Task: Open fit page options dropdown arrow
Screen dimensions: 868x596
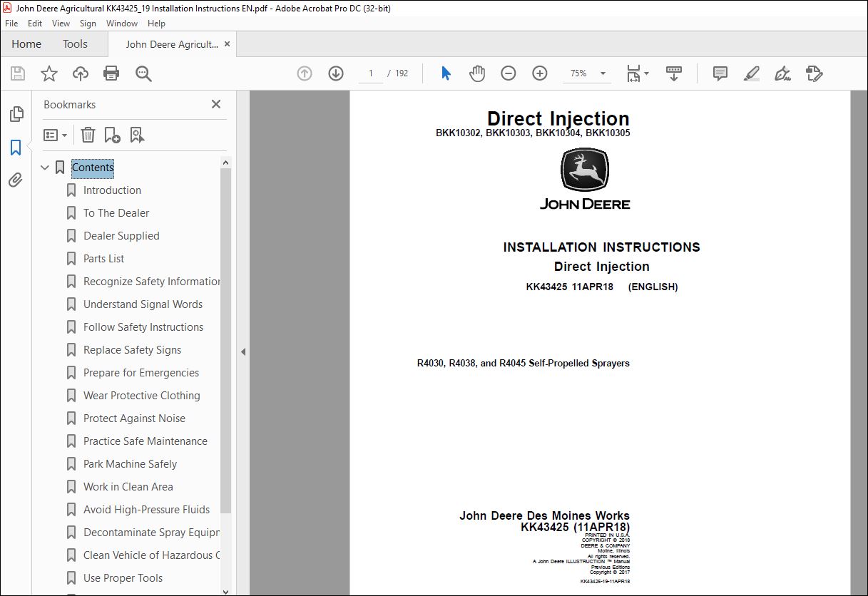Action: 646,73
